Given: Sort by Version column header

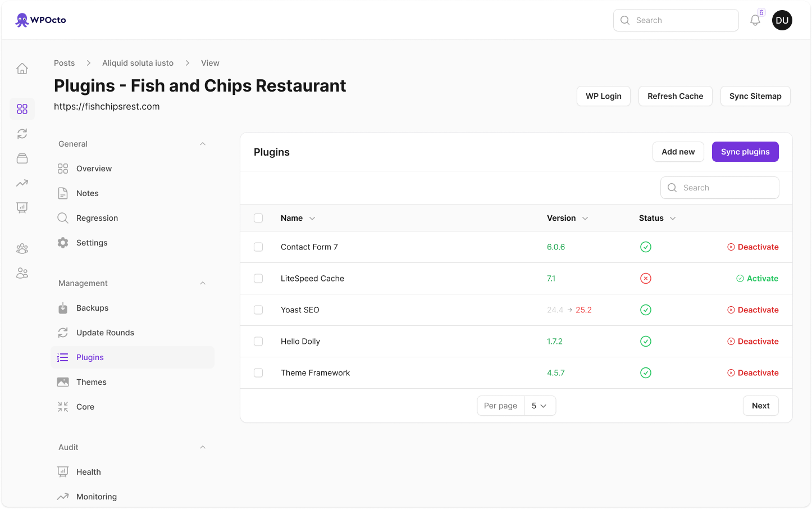Looking at the screenshot, I should coord(568,218).
